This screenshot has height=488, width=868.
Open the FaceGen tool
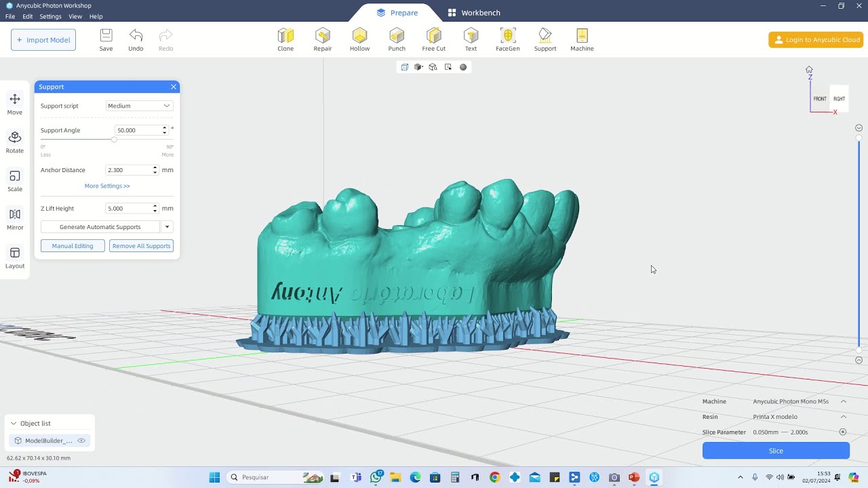508,39
